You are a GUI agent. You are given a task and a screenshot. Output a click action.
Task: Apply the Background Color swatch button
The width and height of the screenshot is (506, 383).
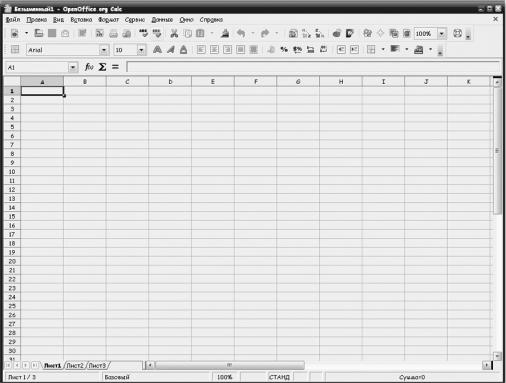395,50
